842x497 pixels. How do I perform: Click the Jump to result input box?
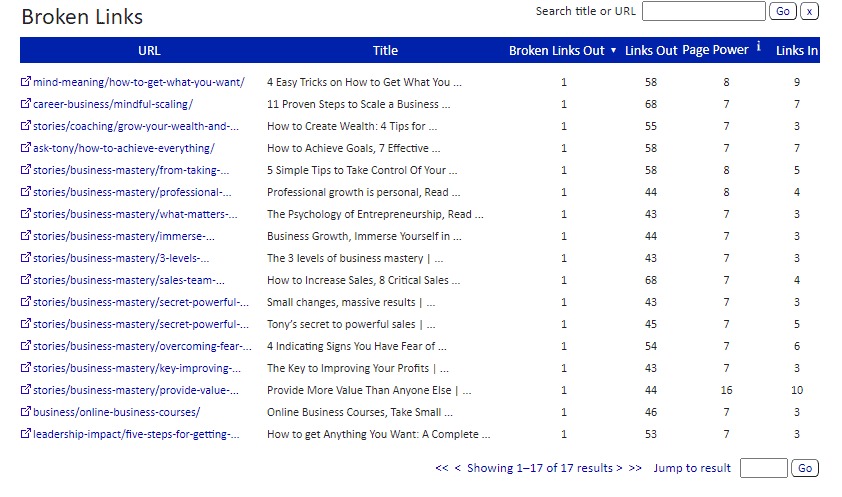pos(764,468)
